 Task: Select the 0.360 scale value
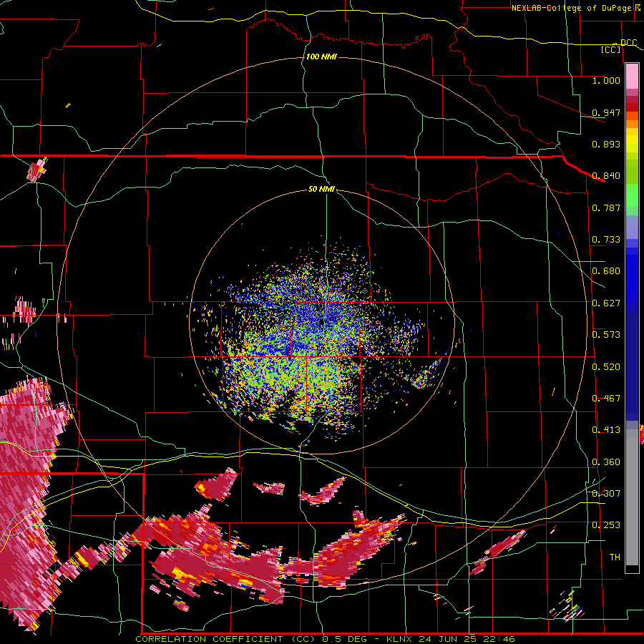coord(606,462)
